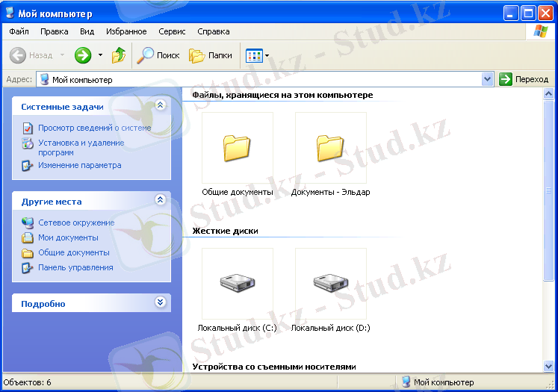Open the Сервис menu
This screenshot has height=392, width=558.
point(172,32)
